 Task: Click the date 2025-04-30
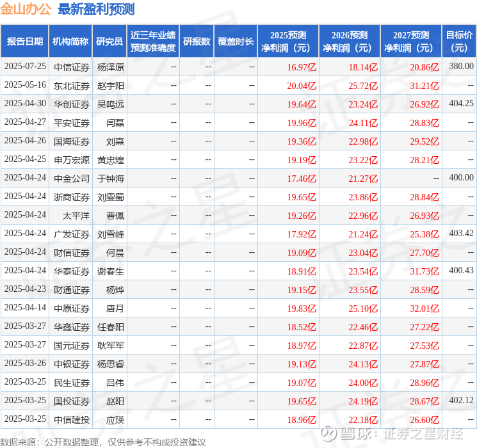point(25,103)
